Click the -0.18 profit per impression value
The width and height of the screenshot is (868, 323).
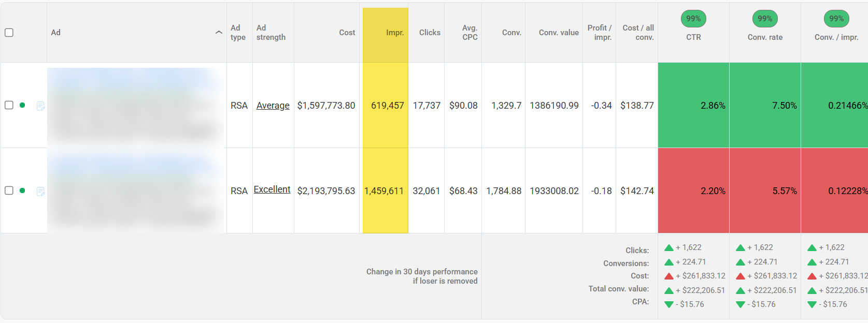pyautogui.click(x=601, y=191)
